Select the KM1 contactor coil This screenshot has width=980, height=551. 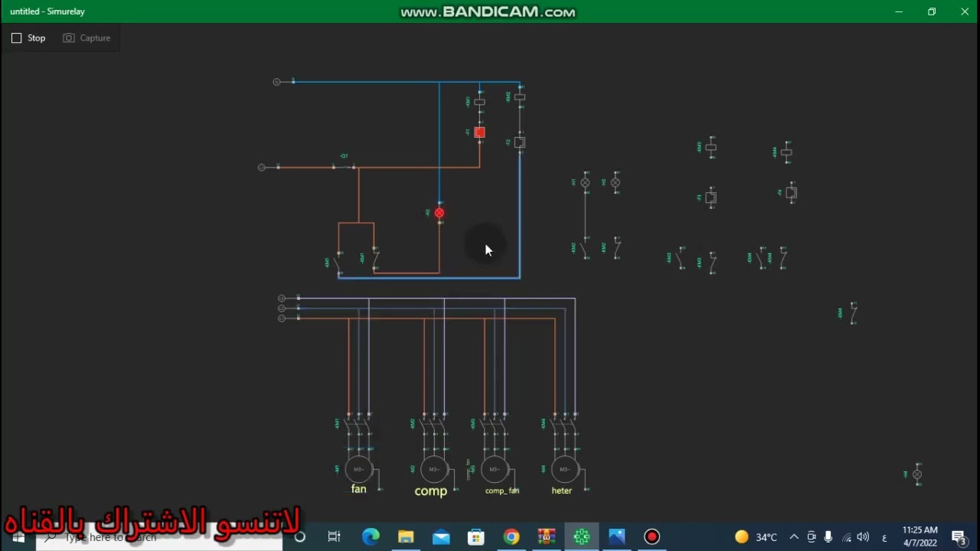point(480,102)
